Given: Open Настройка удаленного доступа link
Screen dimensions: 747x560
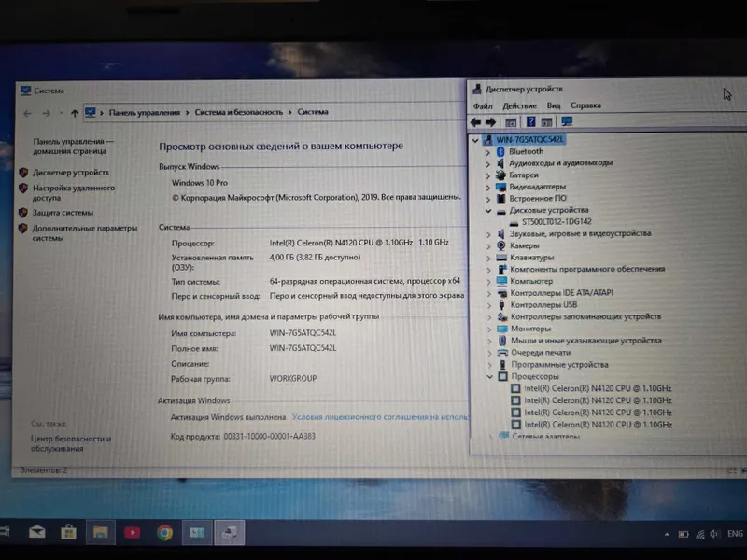Looking at the screenshot, I should click(74, 192).
